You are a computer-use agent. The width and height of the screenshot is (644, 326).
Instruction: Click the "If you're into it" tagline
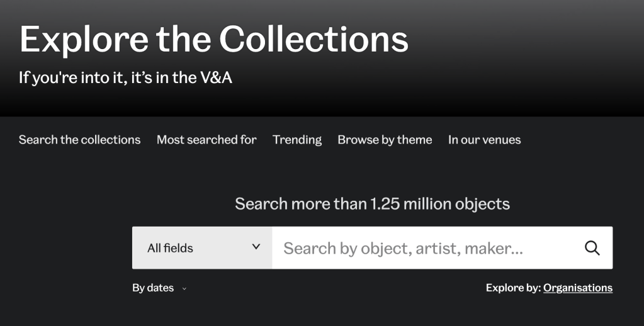pyautogui.click(x=125, y=78)
